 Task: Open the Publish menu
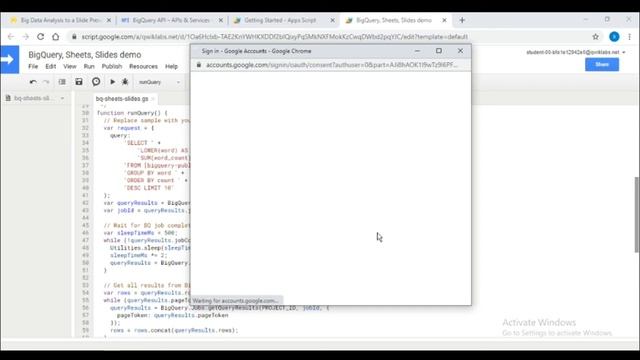pos(112,67)
